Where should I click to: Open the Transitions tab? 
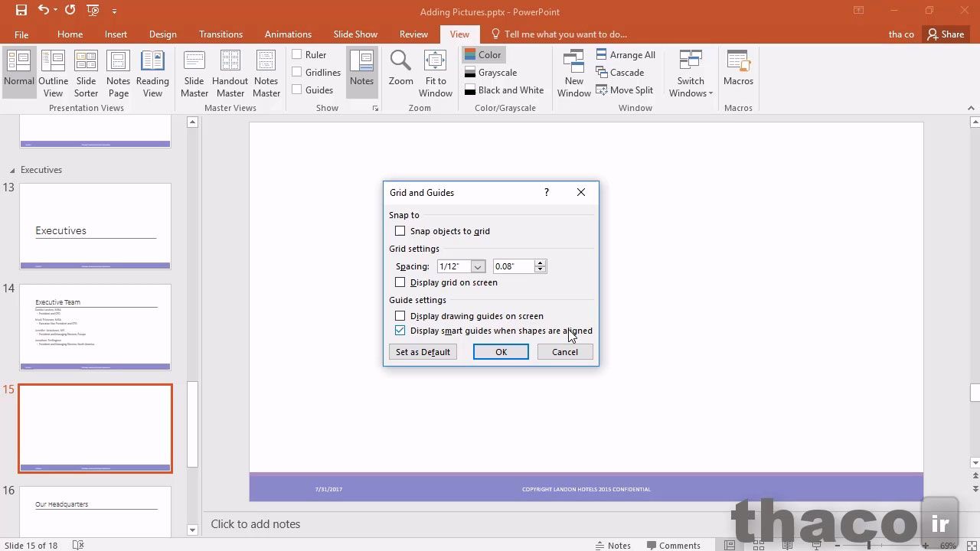[220, 34]
